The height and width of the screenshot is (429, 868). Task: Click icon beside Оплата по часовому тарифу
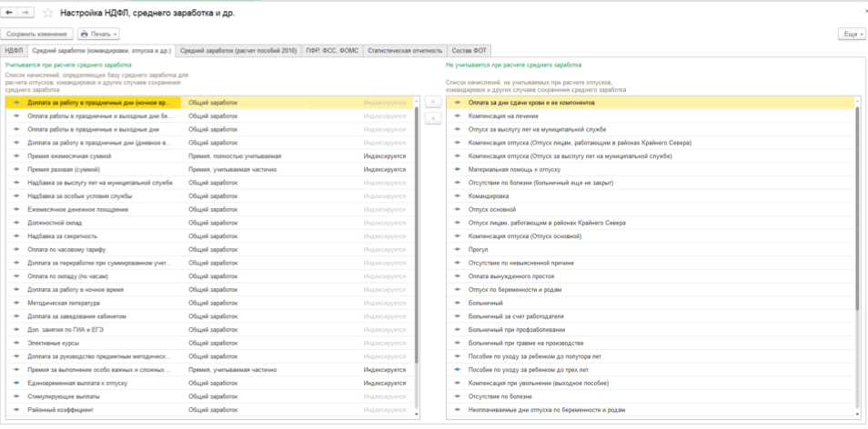[x=16, y=250]
